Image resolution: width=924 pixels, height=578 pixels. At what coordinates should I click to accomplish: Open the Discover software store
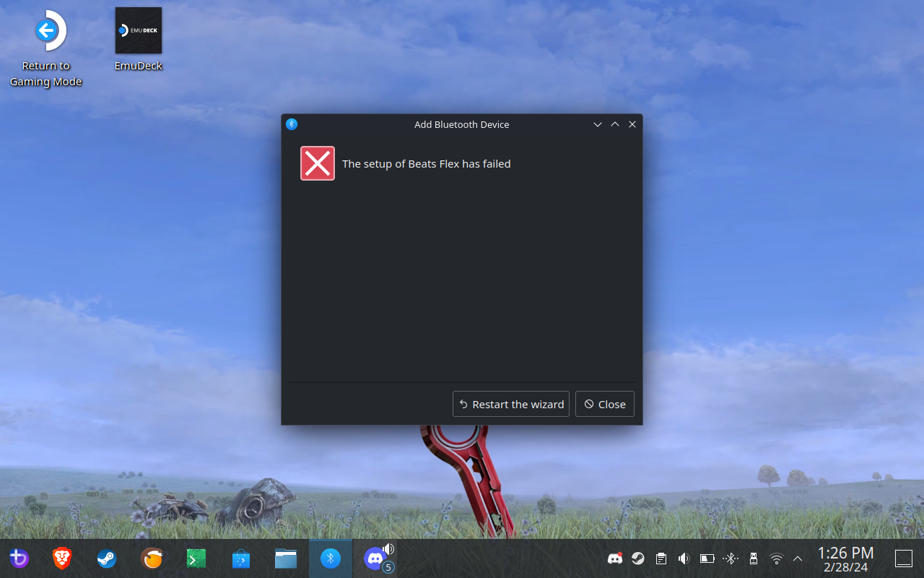241,558
